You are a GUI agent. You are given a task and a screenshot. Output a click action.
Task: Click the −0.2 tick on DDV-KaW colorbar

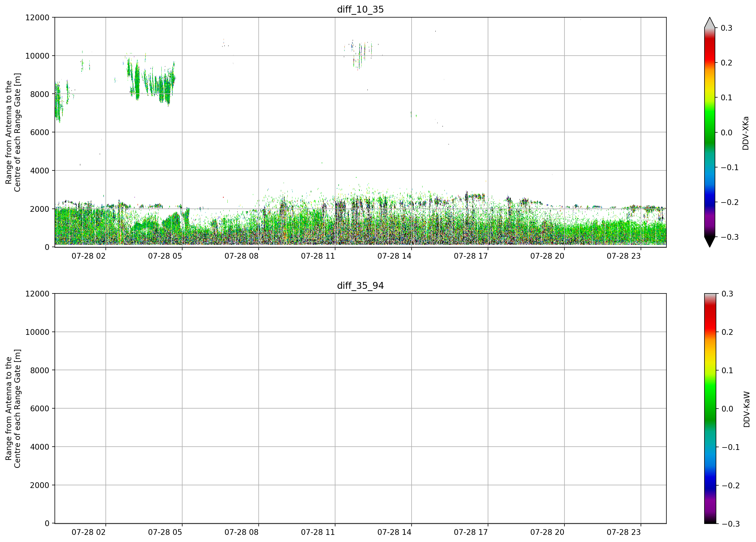(x=731, y=485)
